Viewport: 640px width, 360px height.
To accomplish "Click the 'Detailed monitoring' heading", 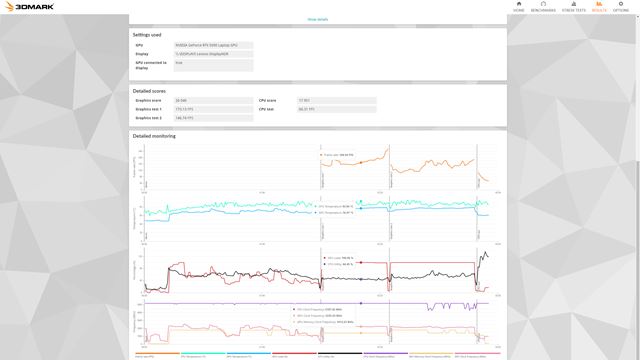I will click(x=154, y=136).
